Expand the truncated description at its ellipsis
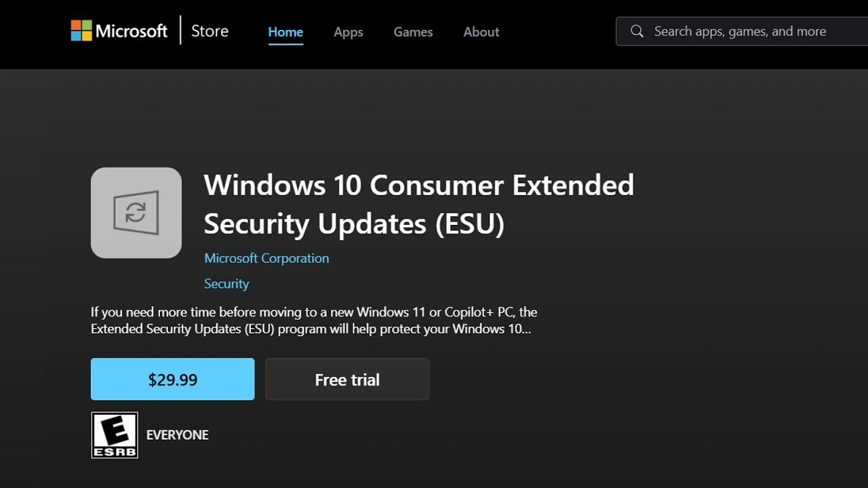The height and width of the screenshot is (488, 868). coord(526,330)
